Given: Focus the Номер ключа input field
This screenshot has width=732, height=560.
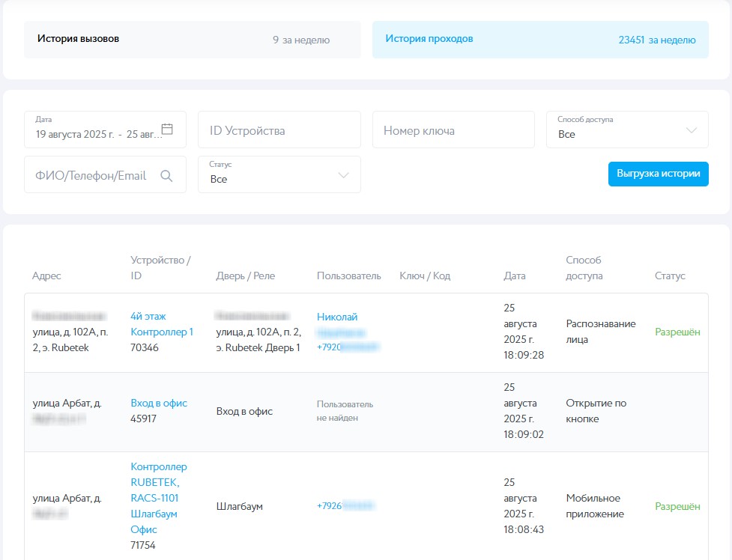Looking at the screenshot, I should tap(453, 130).
